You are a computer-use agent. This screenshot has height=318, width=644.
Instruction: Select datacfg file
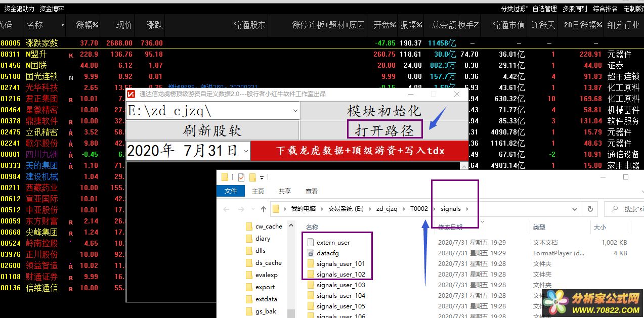[327, 253]
